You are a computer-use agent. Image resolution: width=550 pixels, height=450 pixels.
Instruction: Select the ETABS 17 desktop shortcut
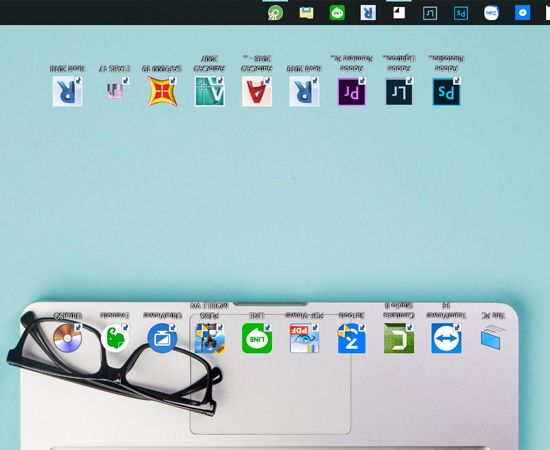115,90
